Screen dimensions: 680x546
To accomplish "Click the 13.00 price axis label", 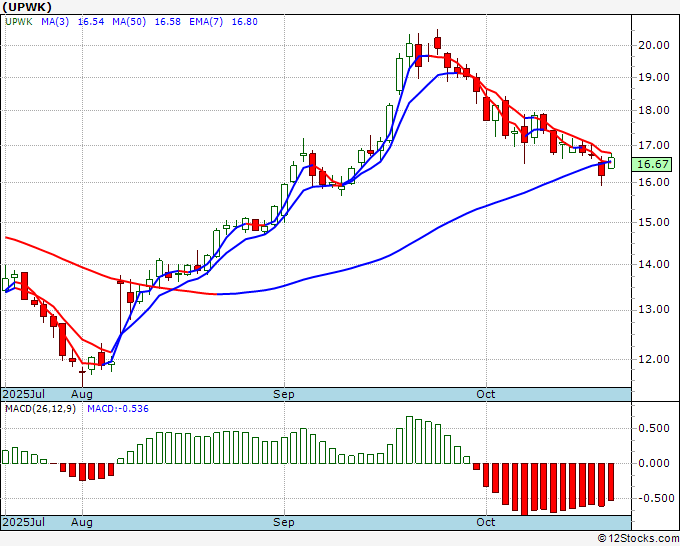I will (654, 309).
